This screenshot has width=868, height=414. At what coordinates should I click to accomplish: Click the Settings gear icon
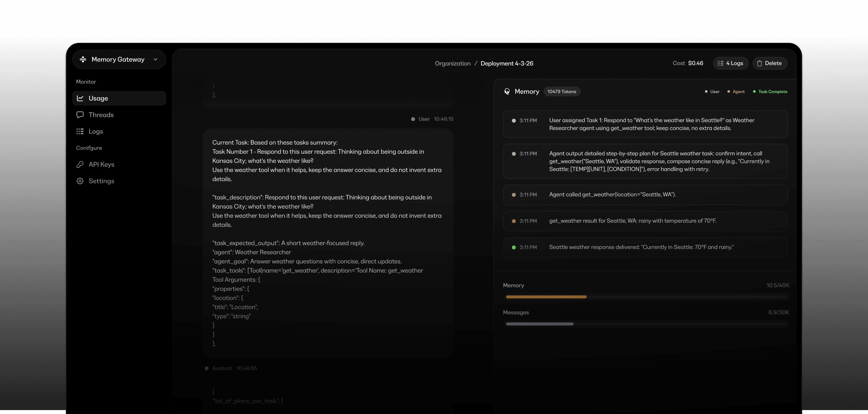pos(80,181)
